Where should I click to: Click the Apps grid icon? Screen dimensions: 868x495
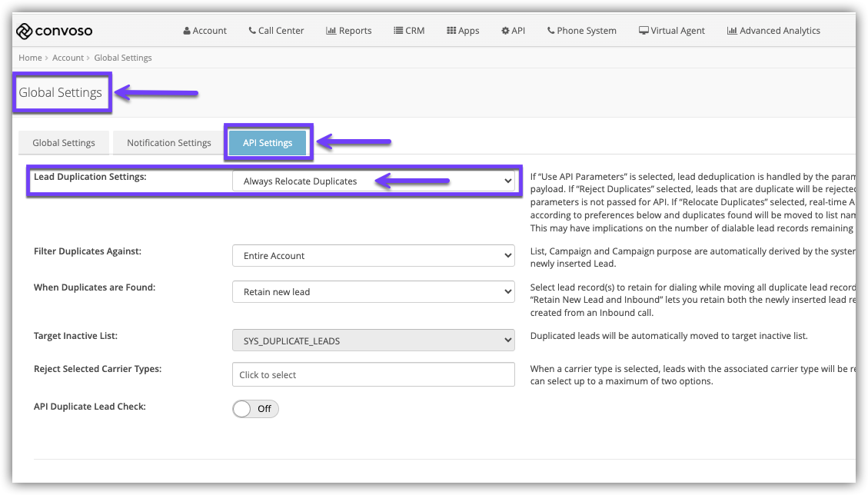point(451,31)
